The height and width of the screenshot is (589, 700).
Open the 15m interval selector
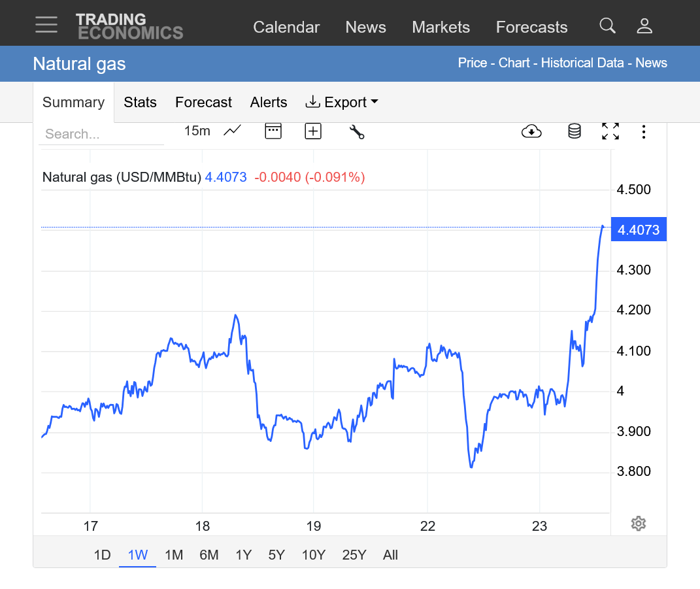[x=197, y=131]
